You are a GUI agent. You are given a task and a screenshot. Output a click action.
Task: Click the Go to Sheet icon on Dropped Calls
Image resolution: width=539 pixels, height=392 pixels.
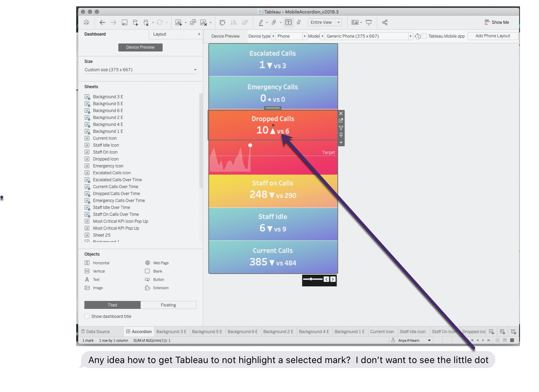click(x=341, y=121)
